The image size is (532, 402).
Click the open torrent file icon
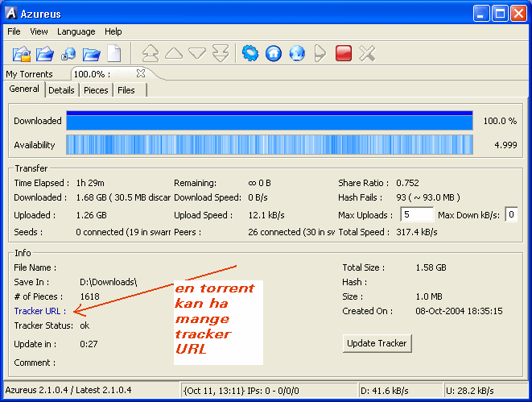click(45, 54)
